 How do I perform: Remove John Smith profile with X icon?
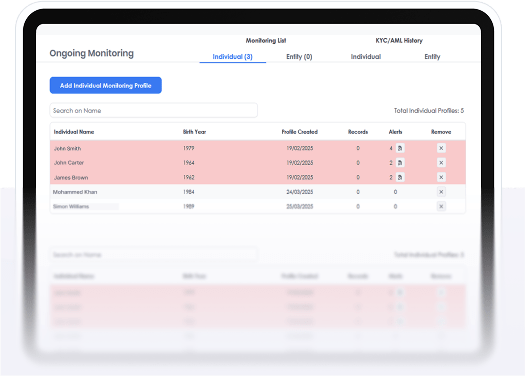[441, 148]
